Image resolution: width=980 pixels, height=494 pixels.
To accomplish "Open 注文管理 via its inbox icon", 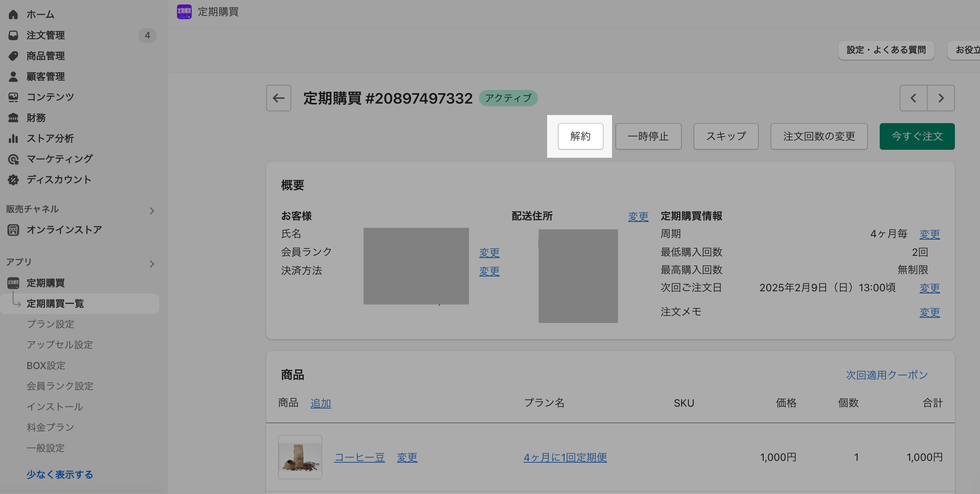I will point(13,35).
